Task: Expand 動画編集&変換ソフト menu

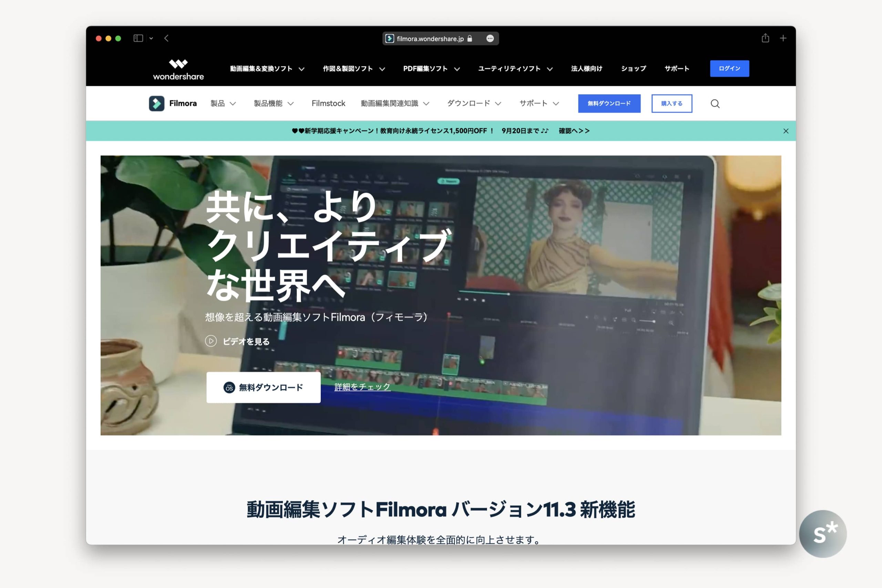Action: pyautogui.click(x=267, y=69)
